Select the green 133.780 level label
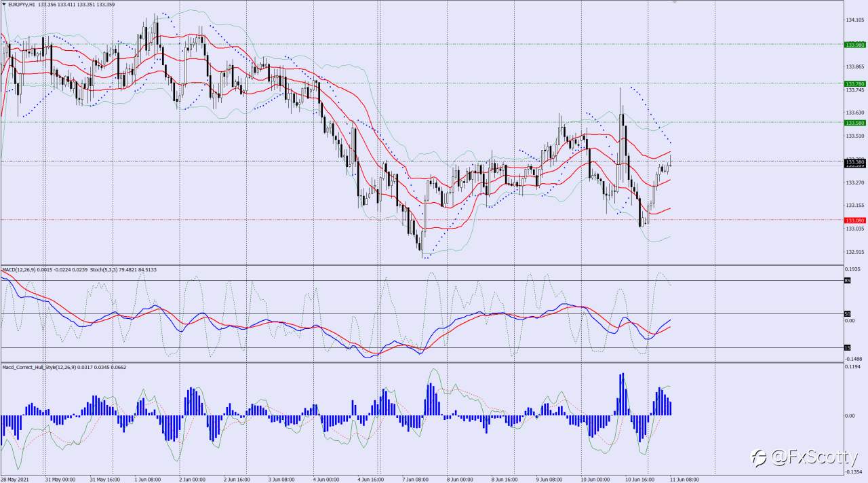 click(x=854, y=83)
